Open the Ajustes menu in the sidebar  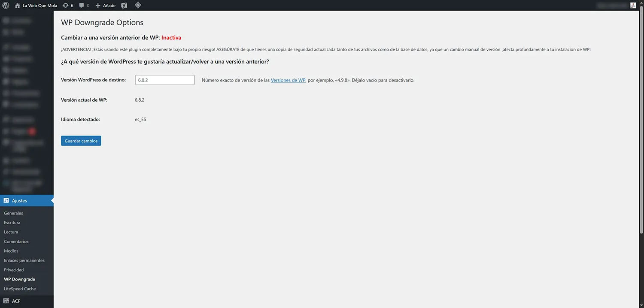[19, 200]
